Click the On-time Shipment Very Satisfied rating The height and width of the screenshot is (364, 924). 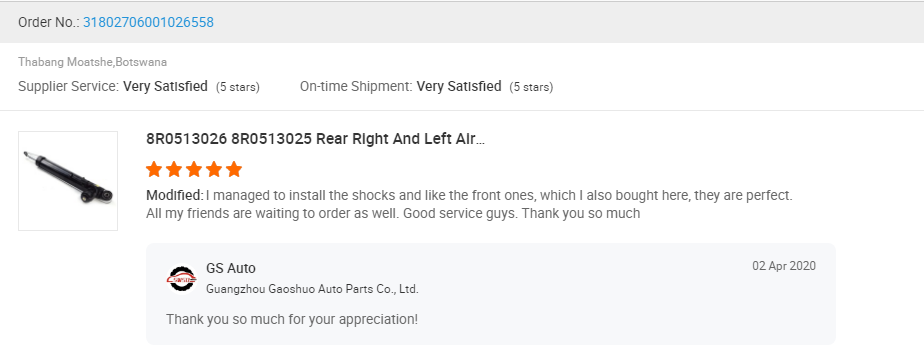[x=459, y=87]
